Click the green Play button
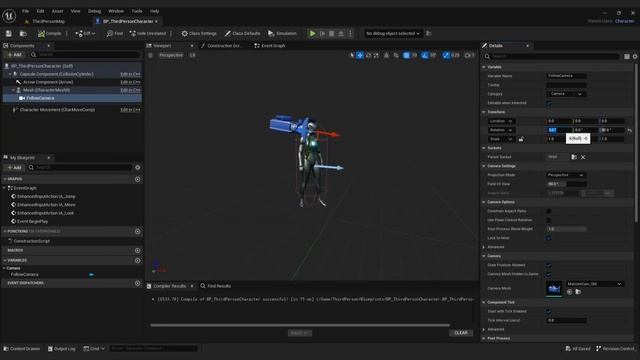 pyautogui.click(x=312, y=33)
